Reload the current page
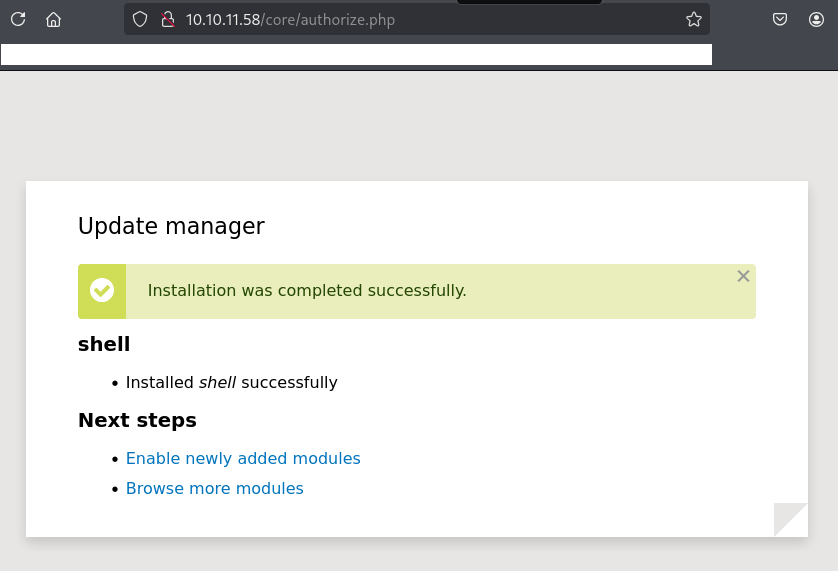Screen dimensions: 838x571 [18, 19]
